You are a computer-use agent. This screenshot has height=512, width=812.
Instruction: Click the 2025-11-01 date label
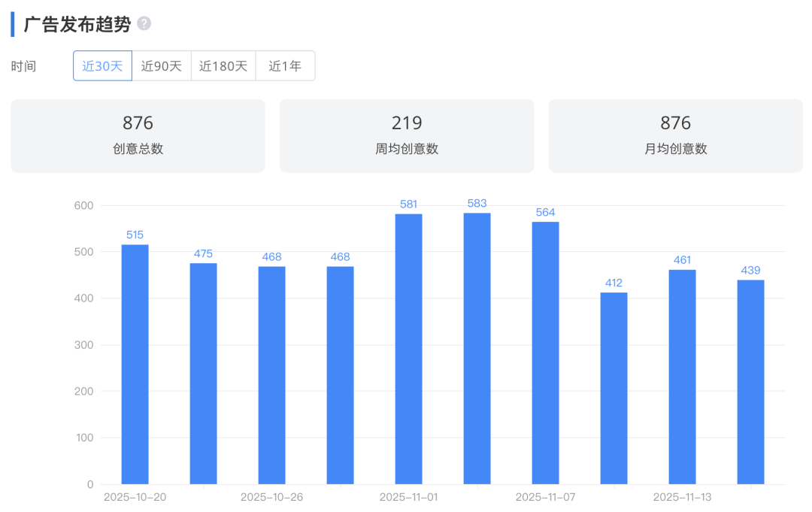pos(408,497)
